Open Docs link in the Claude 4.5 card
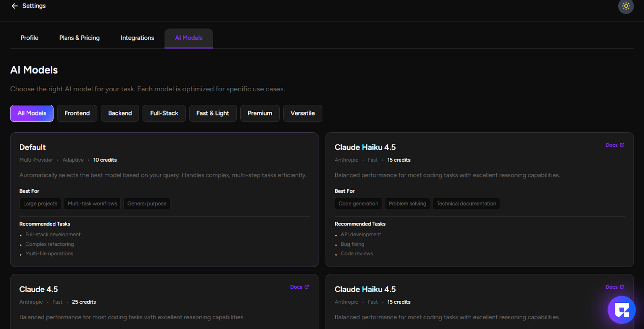The height and width of the screenshot is (329, 644). click(299, 287)
